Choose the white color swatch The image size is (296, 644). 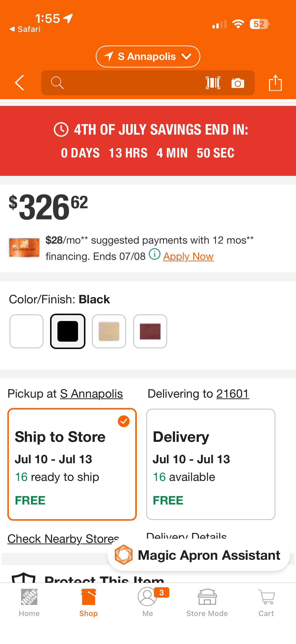pos(27,331)
